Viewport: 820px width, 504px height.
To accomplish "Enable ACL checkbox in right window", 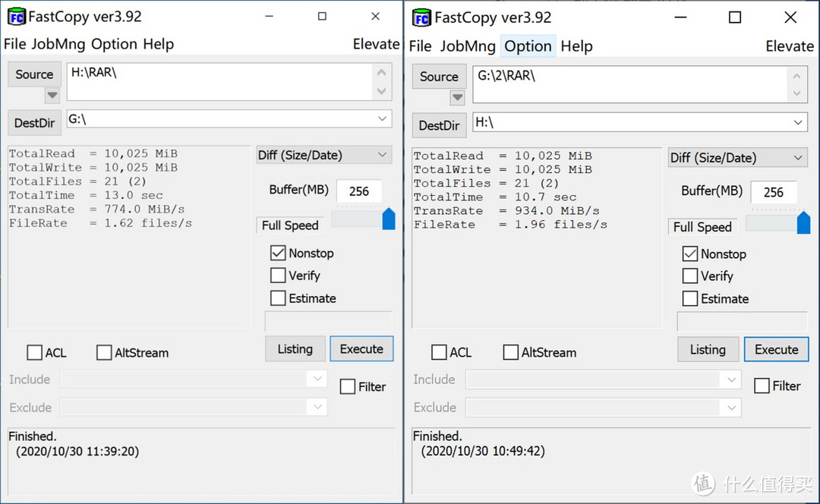I will (x=439, y=352).
